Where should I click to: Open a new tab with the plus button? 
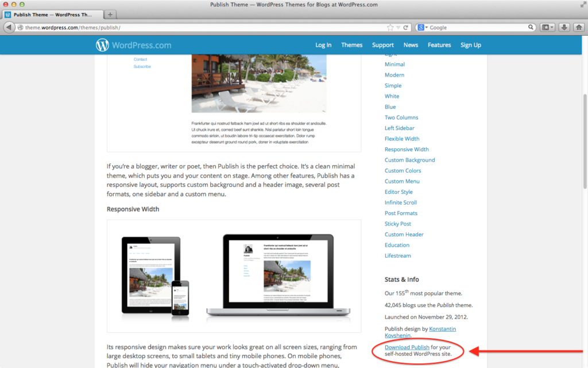110,14
